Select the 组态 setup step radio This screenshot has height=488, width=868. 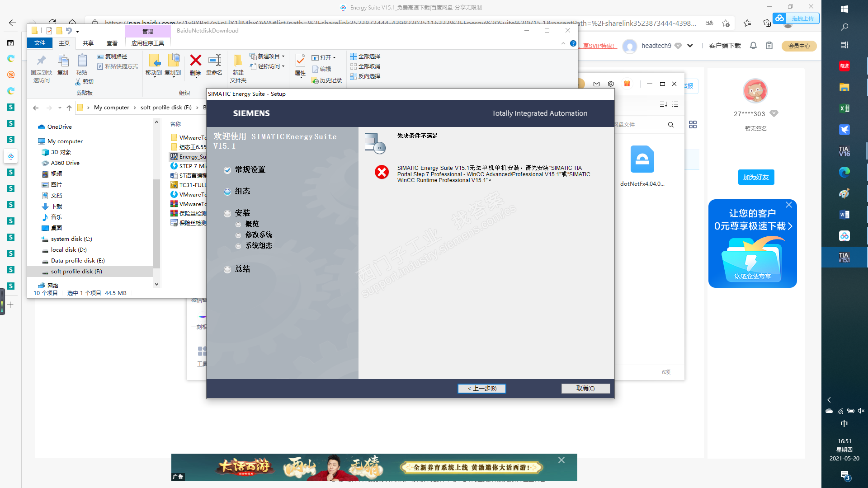[x=227, y=192]
